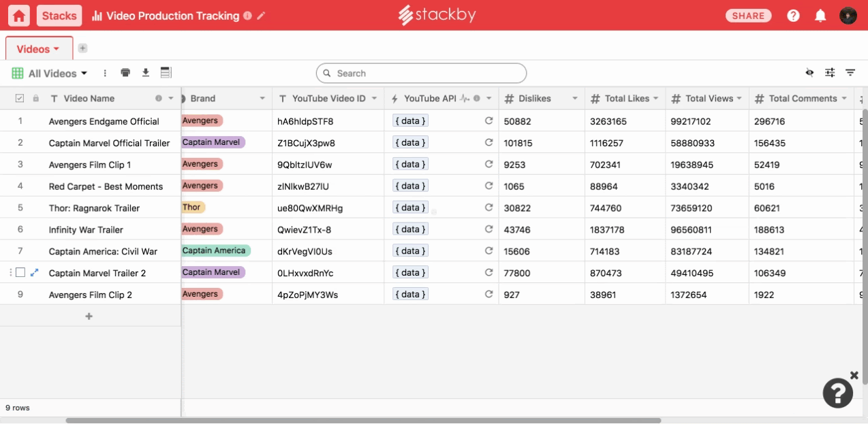Viewport: 868px width, 424px height.
Task: Click the SHARE button
Action: click(749, 16)
